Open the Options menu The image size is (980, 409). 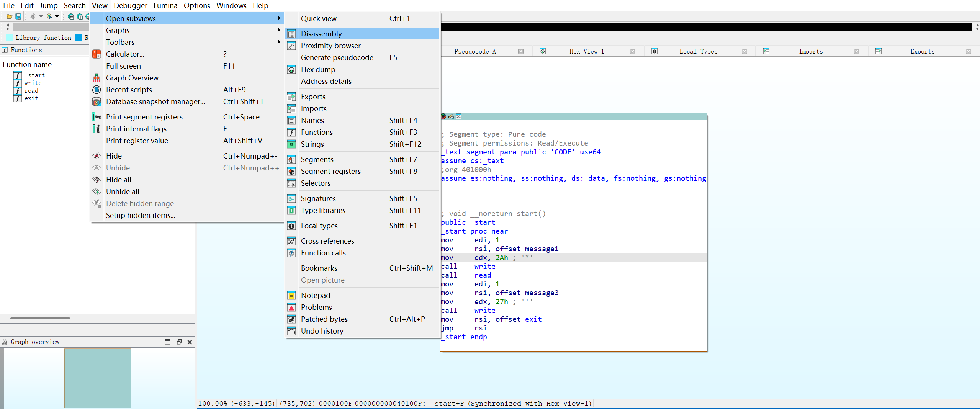197,5
